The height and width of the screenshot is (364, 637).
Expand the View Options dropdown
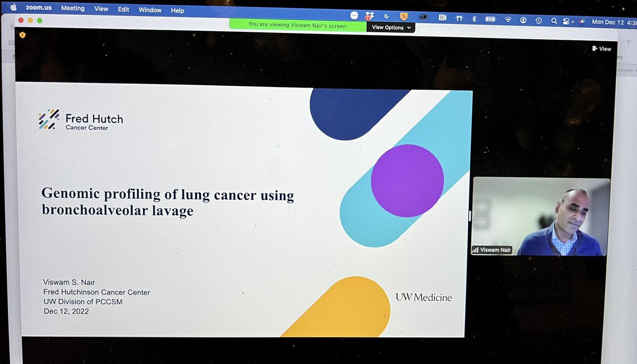391,28
